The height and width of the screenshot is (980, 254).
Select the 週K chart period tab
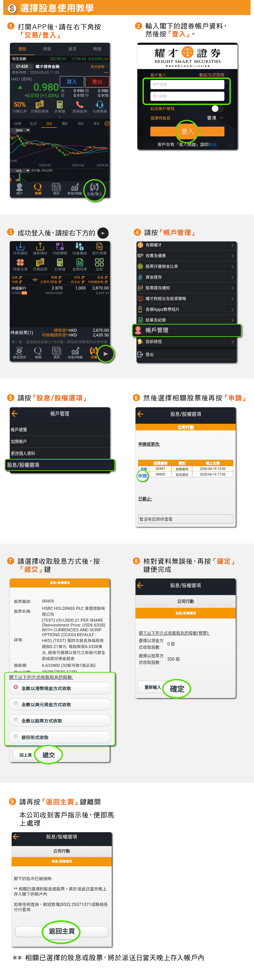[65, 124]
